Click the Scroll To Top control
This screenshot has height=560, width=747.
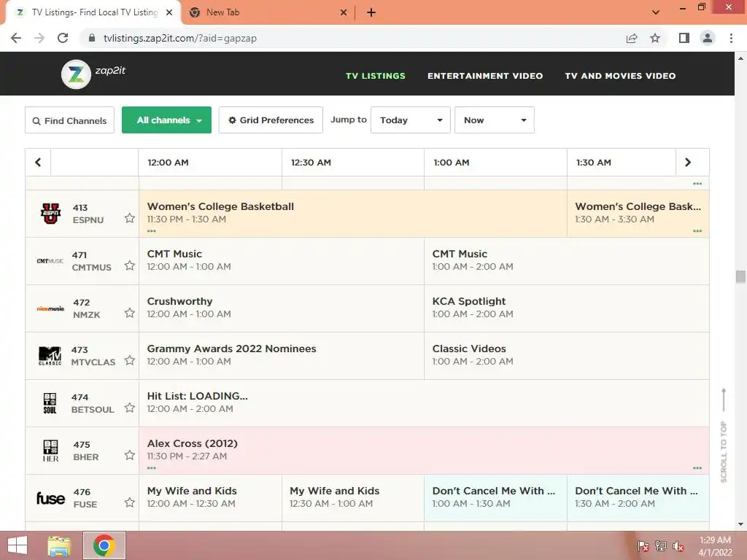[723, 435]
